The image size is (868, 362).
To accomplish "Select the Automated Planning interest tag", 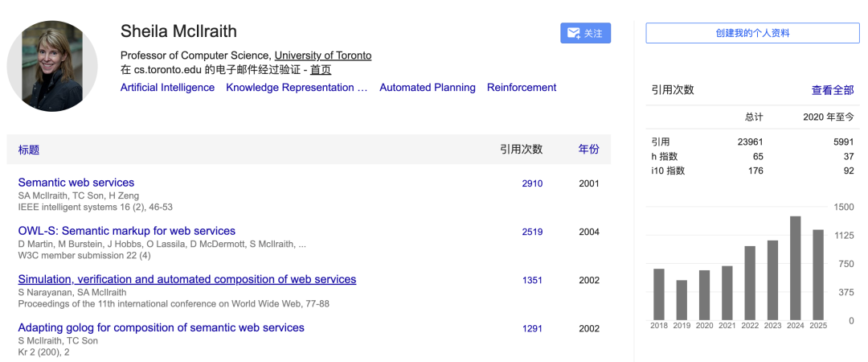I will pos(428,88).
